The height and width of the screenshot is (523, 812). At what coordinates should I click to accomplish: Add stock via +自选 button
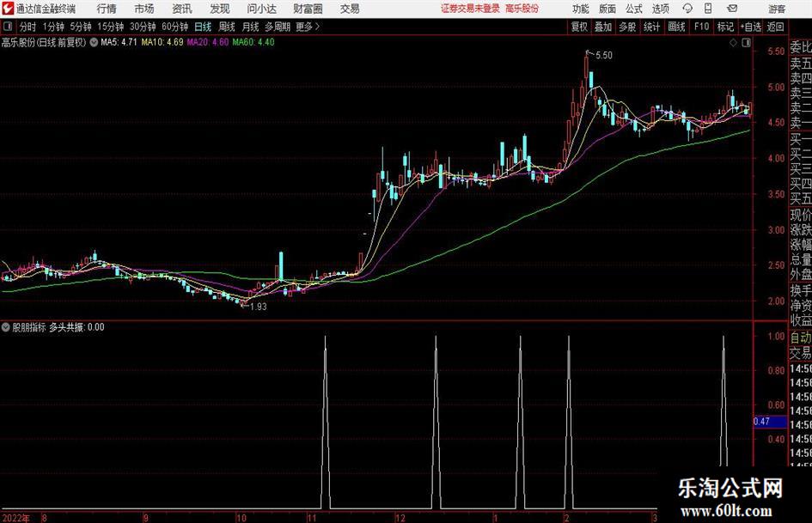click(x=751, y=27)
